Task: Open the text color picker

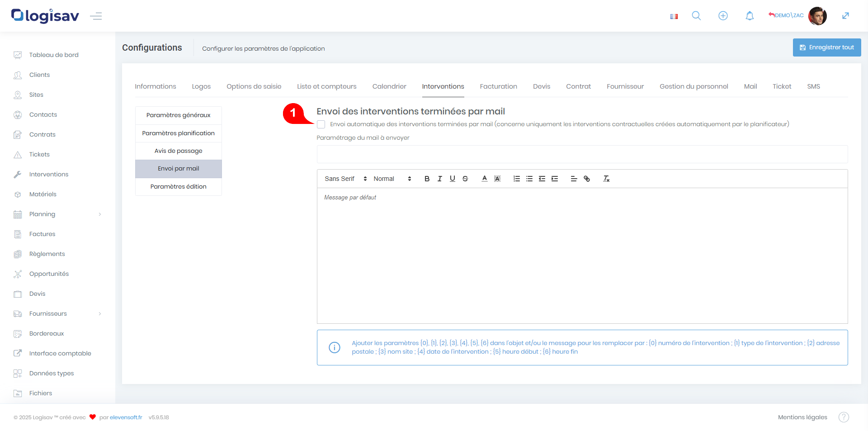Action: [x=484, y=179]
